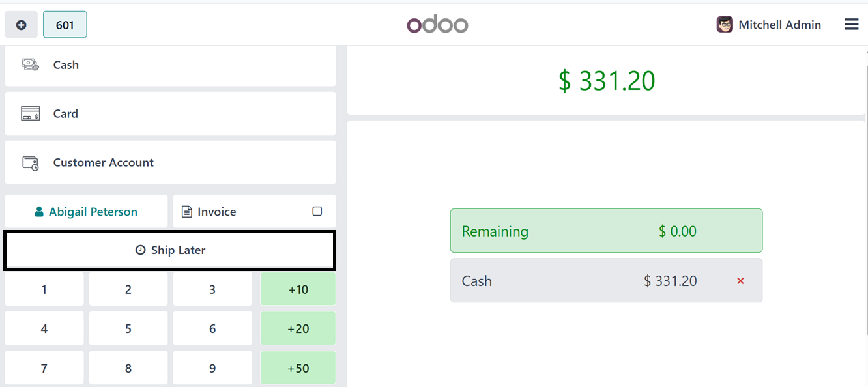Click the Card payment method icon

pyautogui.click(x=31, y=113)
